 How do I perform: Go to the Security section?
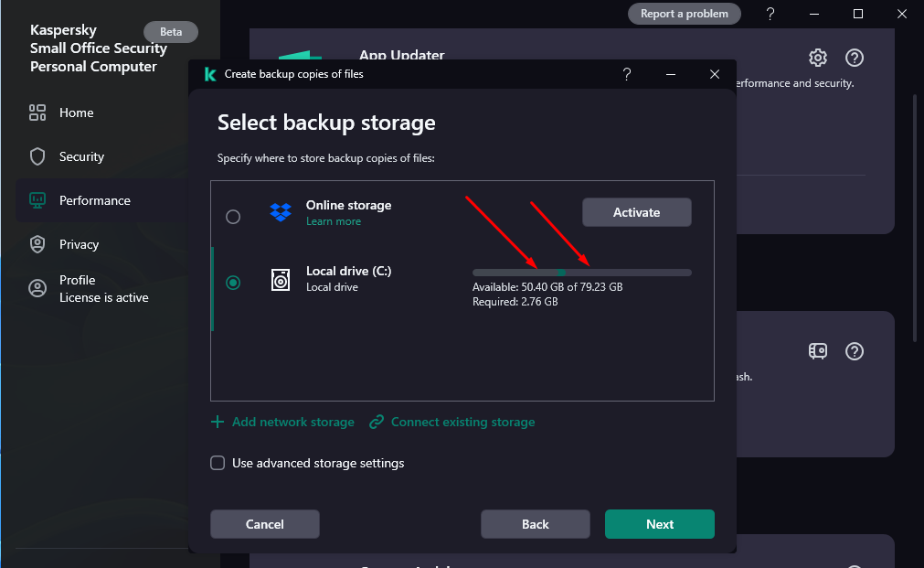81,156
